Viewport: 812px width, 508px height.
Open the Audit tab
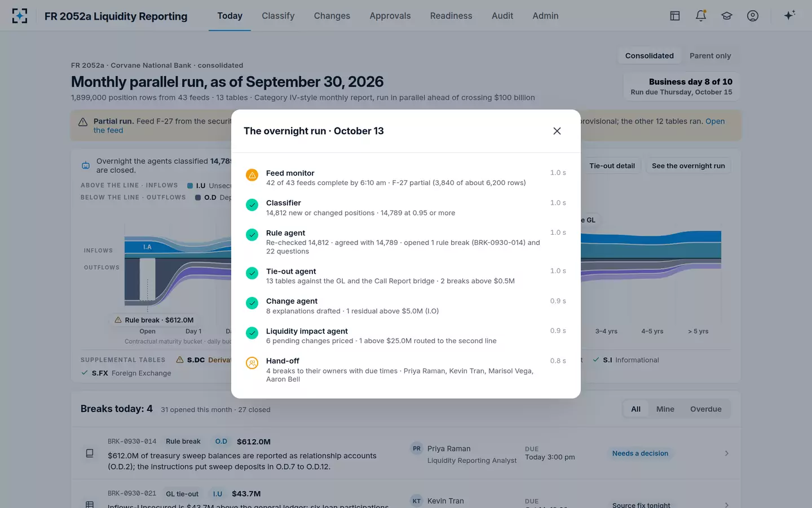click(502, 16)
